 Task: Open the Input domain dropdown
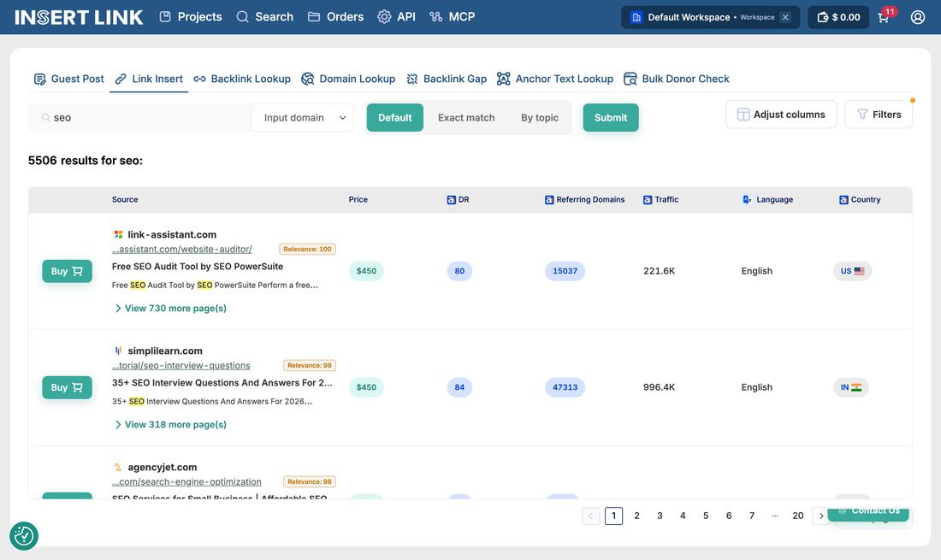point(303,117)
